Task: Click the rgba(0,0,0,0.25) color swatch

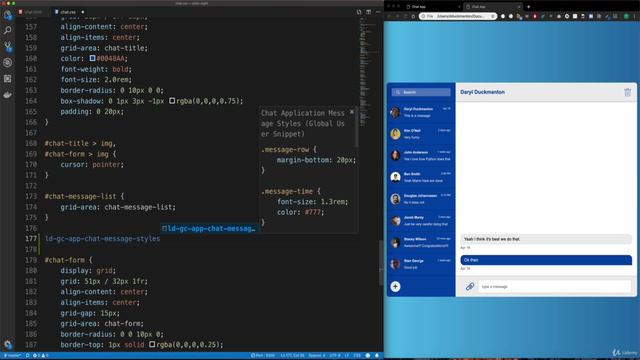Action: 152,344
